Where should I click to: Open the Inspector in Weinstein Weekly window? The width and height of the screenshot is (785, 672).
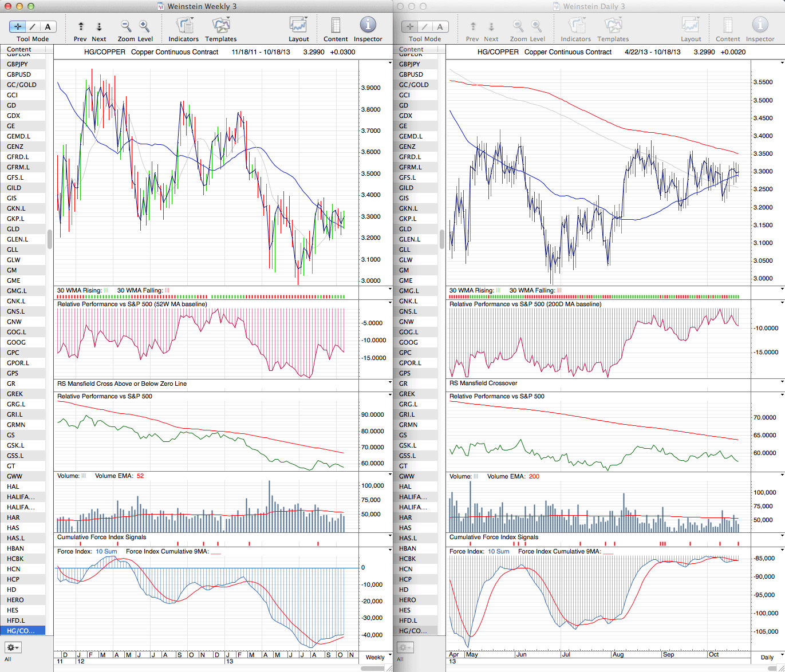(368, 26)
